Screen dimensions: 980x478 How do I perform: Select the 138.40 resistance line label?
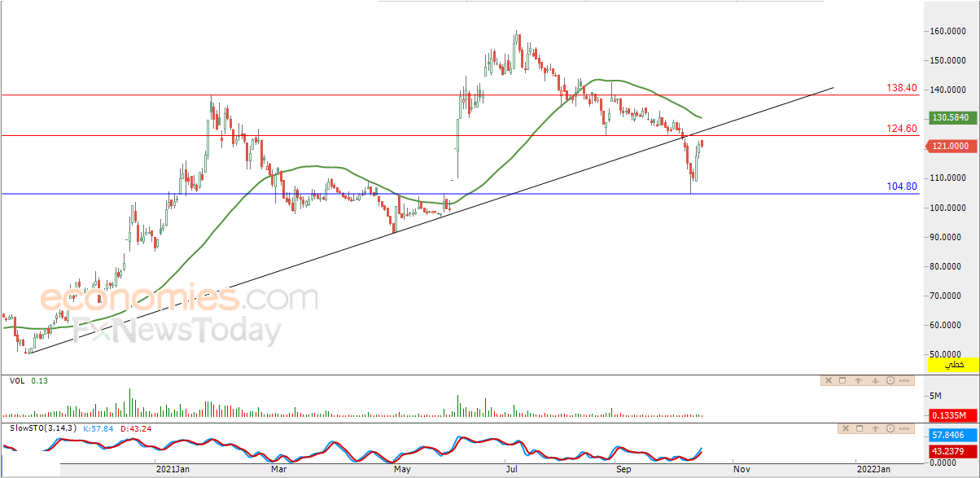[x=903, y=87]
